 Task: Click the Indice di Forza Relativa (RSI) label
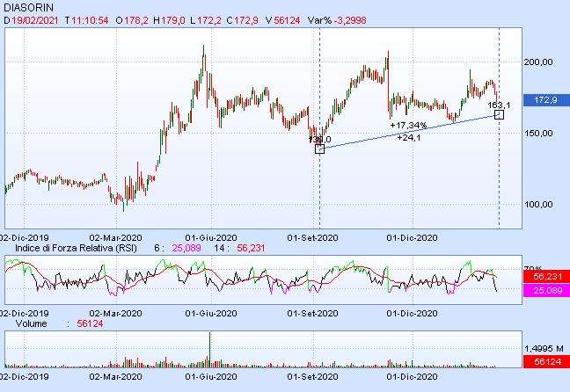[x=76, y=248]
